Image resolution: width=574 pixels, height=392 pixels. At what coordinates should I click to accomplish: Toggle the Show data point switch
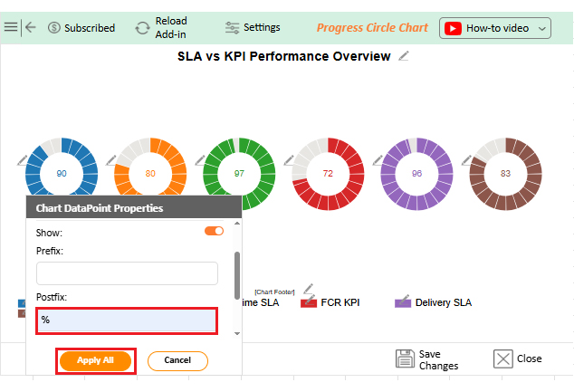point(214,232)
